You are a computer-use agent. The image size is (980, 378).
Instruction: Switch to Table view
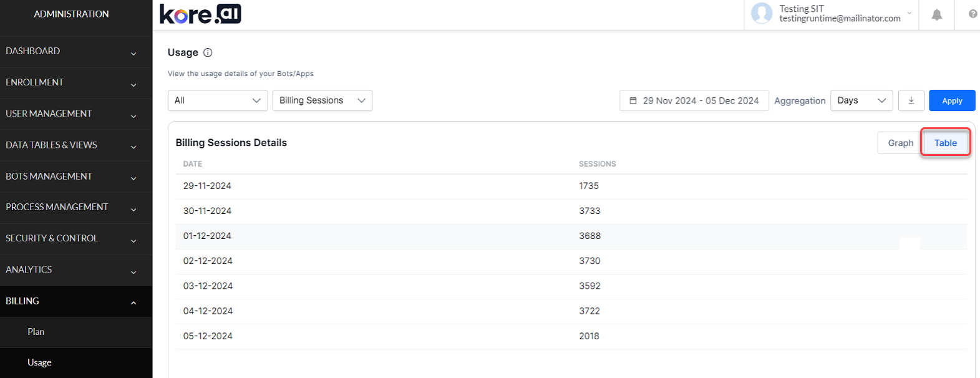coord(945,143)
